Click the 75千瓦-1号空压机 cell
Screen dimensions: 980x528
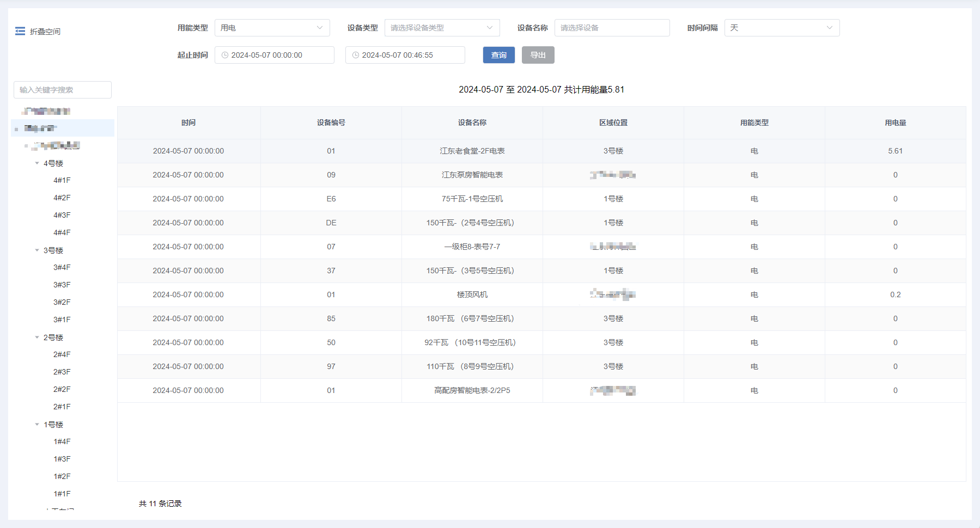click(x=472, y=199)
